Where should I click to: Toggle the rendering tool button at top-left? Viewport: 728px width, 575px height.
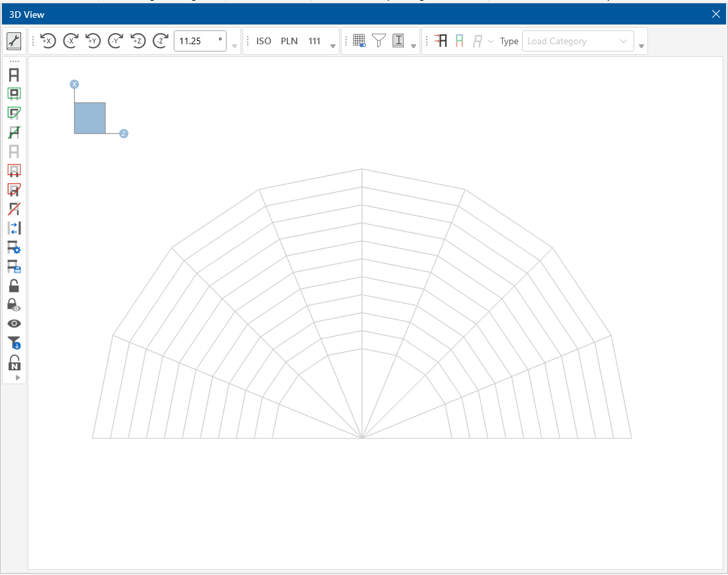click(x=14, y=41)
